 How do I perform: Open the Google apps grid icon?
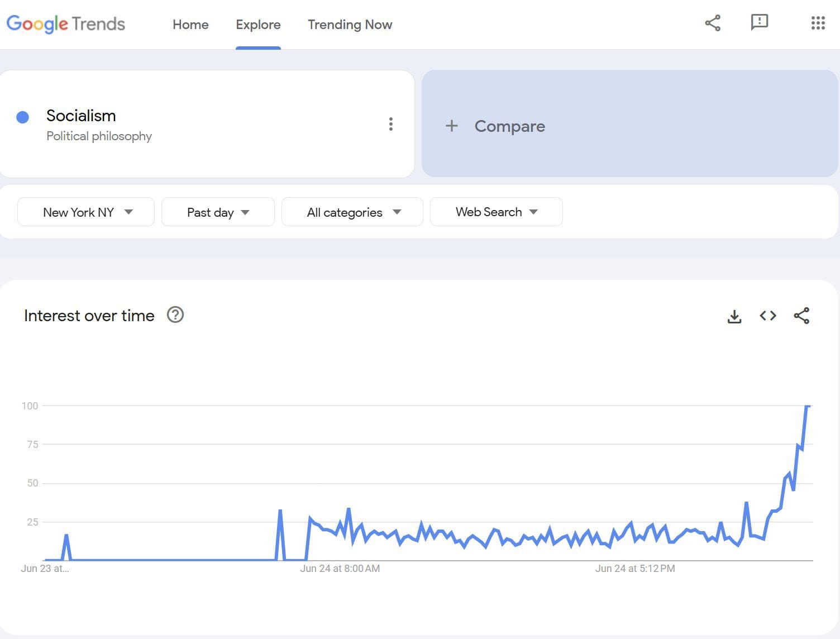818,23
